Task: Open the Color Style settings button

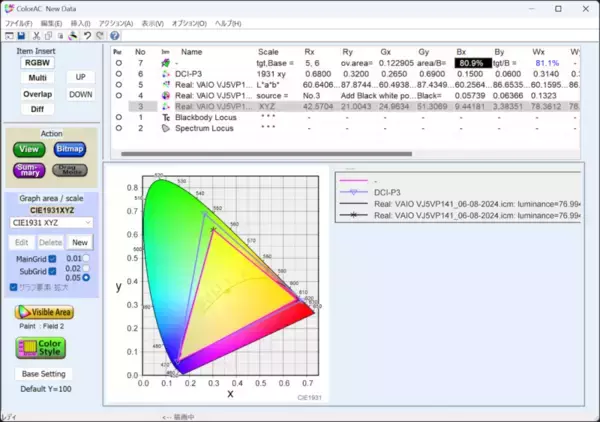Action: 40,348
